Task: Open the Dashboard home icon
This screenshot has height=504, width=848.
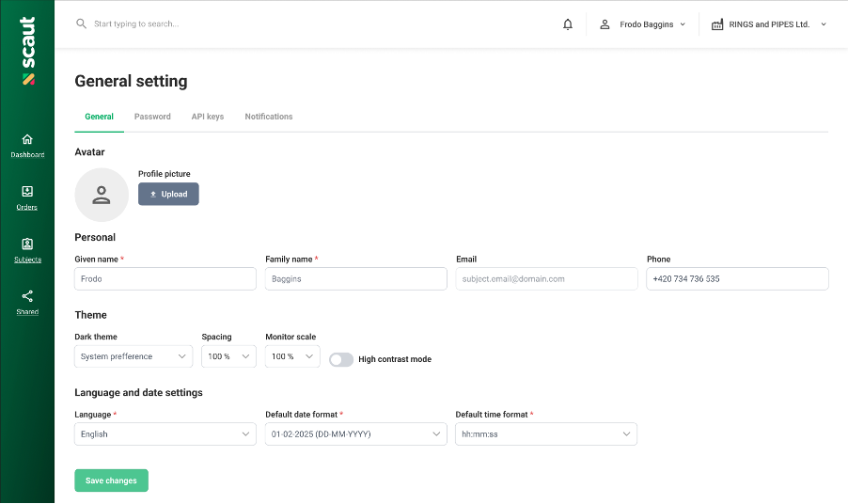Action: [x=27, y=139]
